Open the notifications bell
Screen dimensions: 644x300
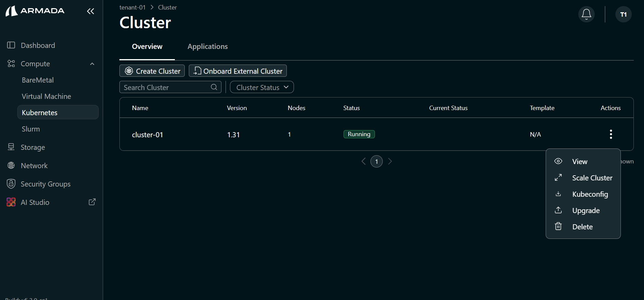click(586, 14)
